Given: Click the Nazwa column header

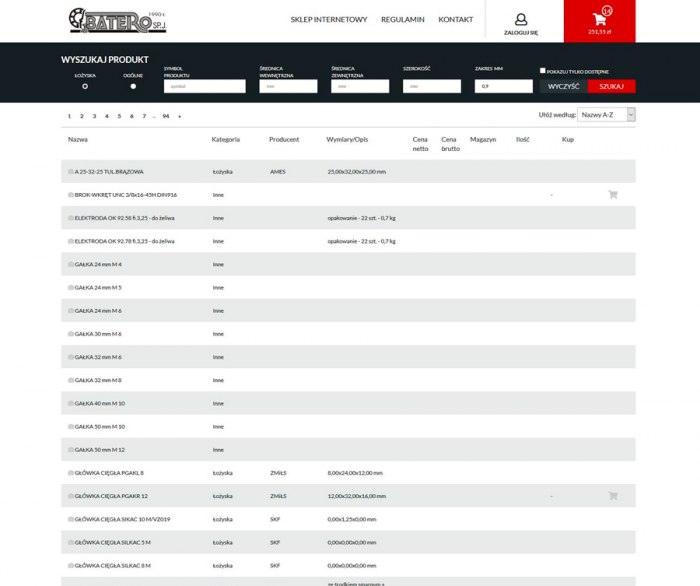Looking at the screenshot, I should (78, 139).
